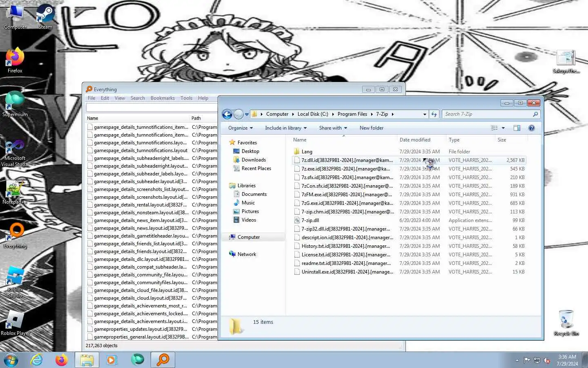
Task: Open Edit menu in Everything
Action: pos(105,98)
